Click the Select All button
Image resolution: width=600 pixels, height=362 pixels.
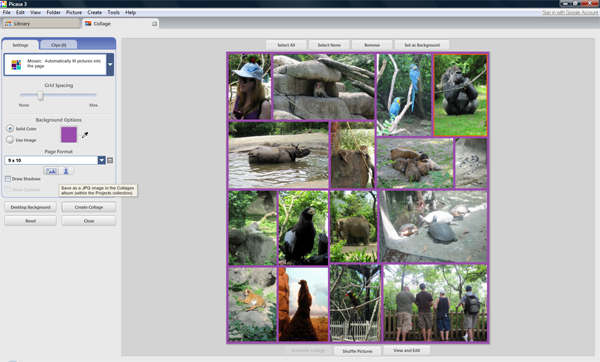click(x=286, y=45)
